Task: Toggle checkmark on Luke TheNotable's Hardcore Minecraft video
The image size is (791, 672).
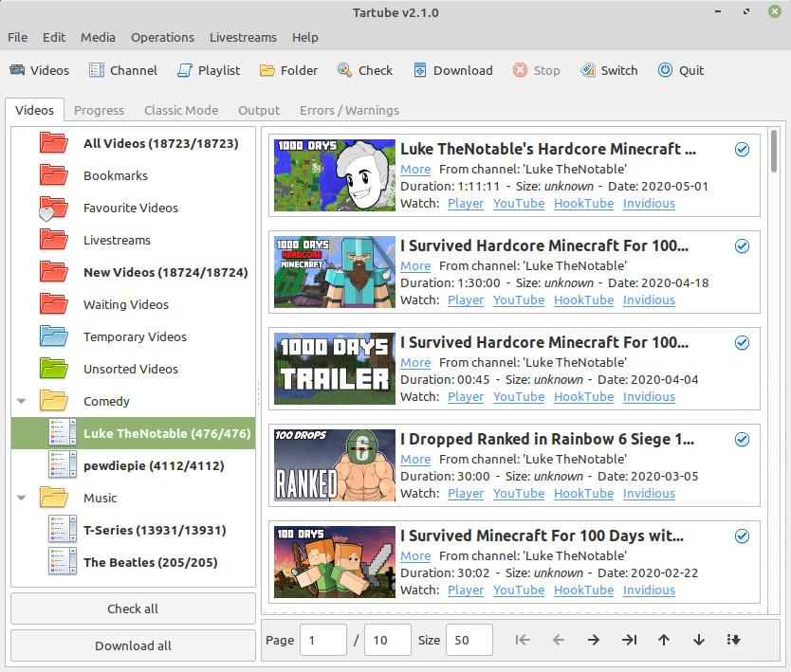Action: tap(742, 149)
